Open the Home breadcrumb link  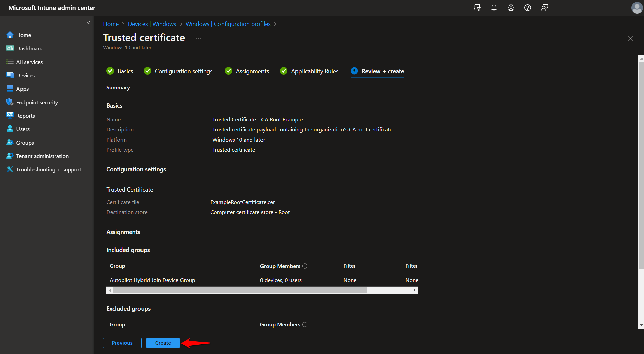(x=111, y=24)
